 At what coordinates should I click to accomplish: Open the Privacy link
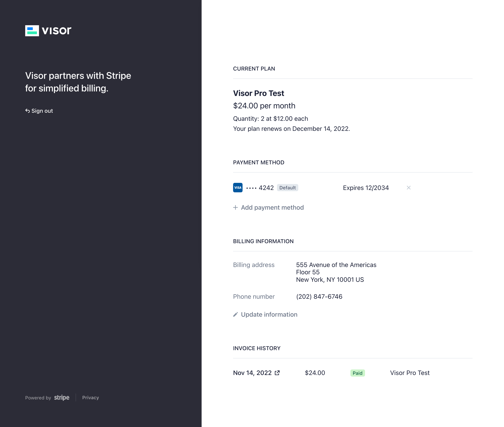click(90, 397)
